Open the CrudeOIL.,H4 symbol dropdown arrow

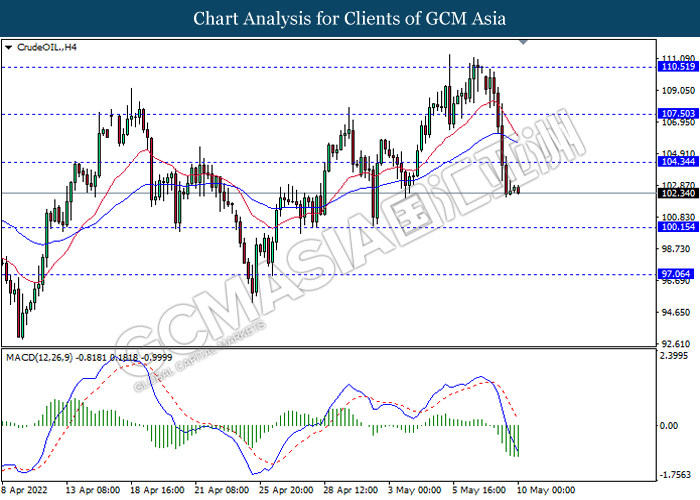[x=8, y=47]
